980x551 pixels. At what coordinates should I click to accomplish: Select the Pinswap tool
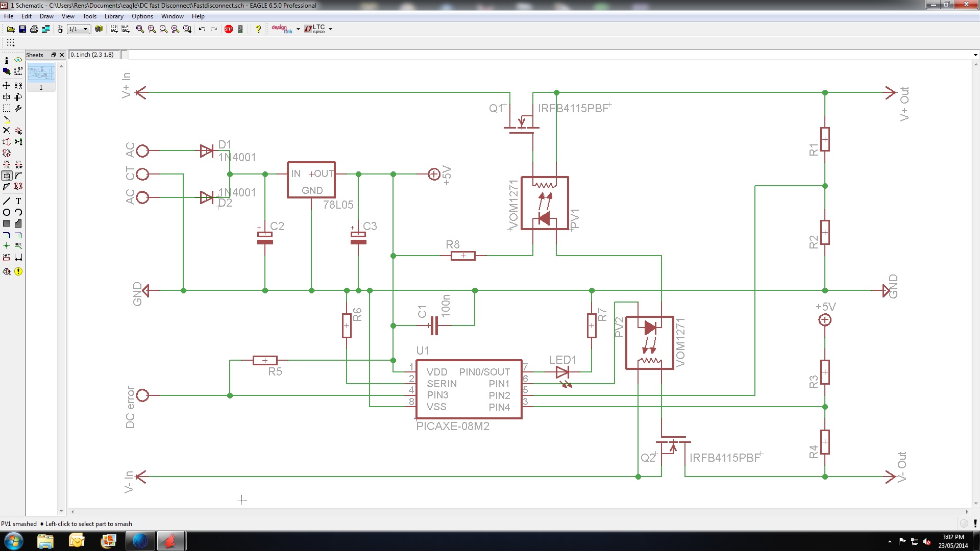[x=7, y=142]
